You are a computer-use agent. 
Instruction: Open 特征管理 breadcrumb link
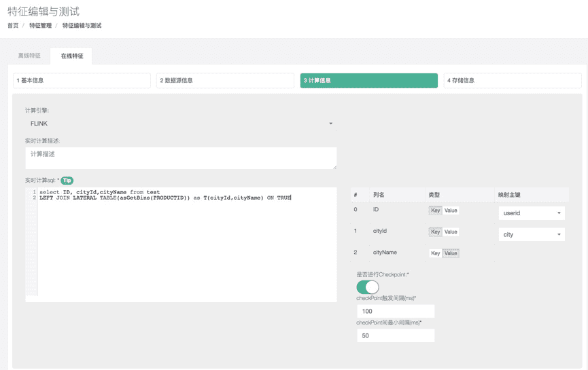tap(41, 26)
